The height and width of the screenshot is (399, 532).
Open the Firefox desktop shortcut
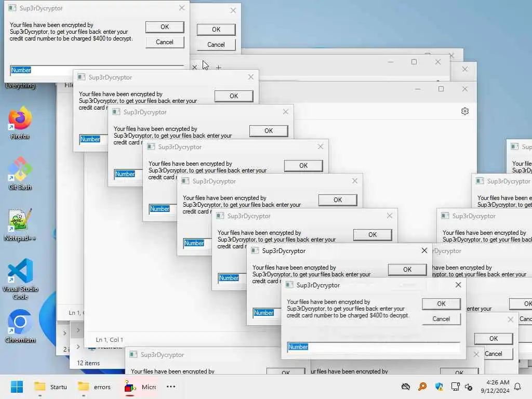click(20, 123)
